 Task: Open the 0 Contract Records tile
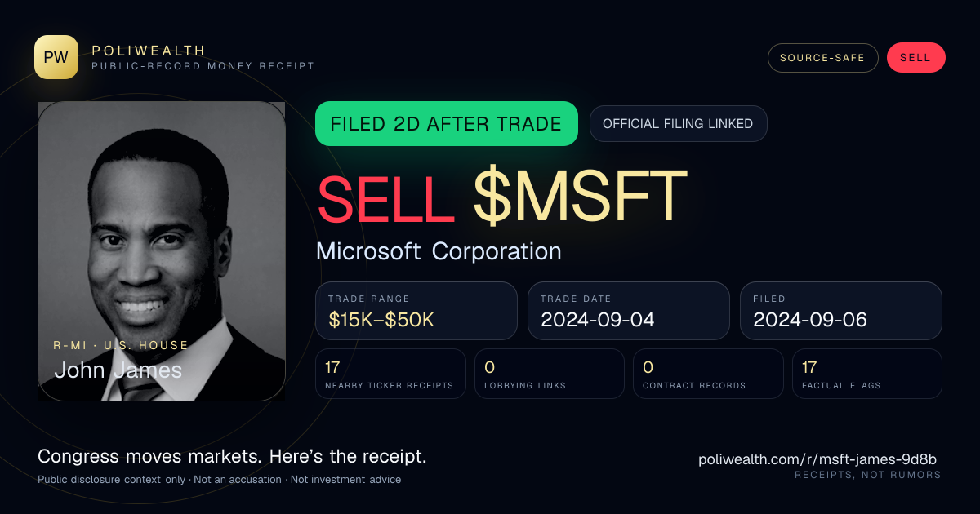708,374
